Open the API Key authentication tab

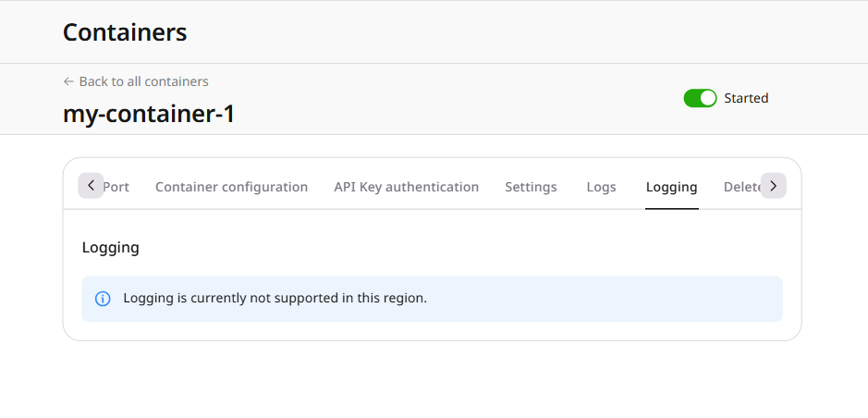tap(407, 187)
